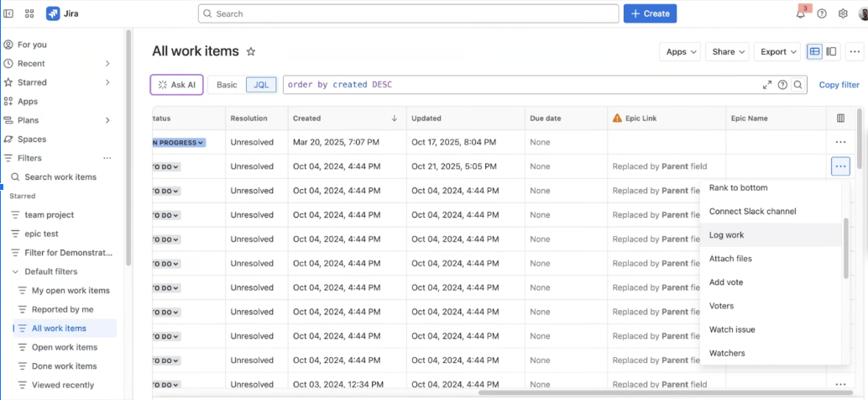Image resolution: width=868 pixels, height=400 pixels.
Task: Select Attach files from the menu
Action: tap(730, 259)
